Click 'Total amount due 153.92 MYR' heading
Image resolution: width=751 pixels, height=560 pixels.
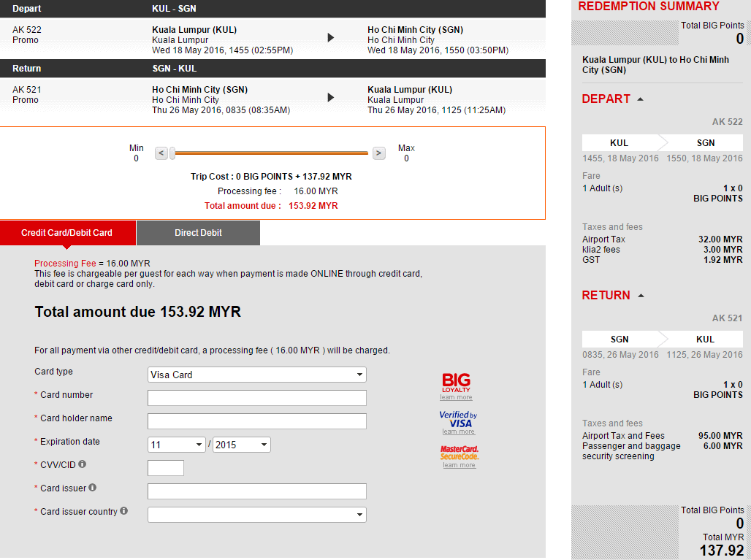point(138,312)
